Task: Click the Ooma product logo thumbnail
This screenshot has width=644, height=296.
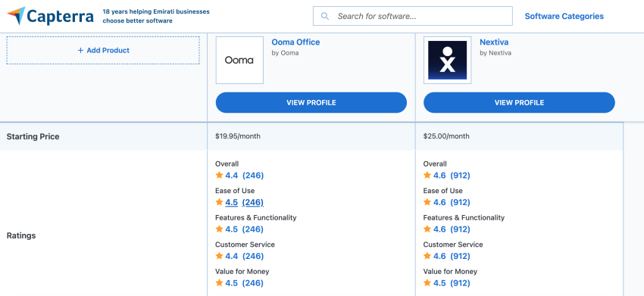Action: pyautogui.click(x=239, y=60)
